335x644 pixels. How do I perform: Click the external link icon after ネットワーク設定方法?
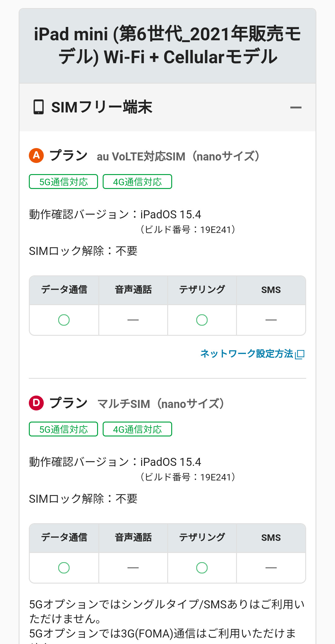click(300, 354)
